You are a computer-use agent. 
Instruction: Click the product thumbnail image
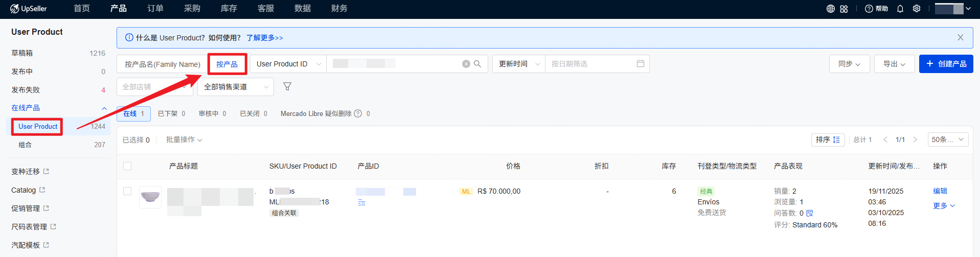pos(150,197)
